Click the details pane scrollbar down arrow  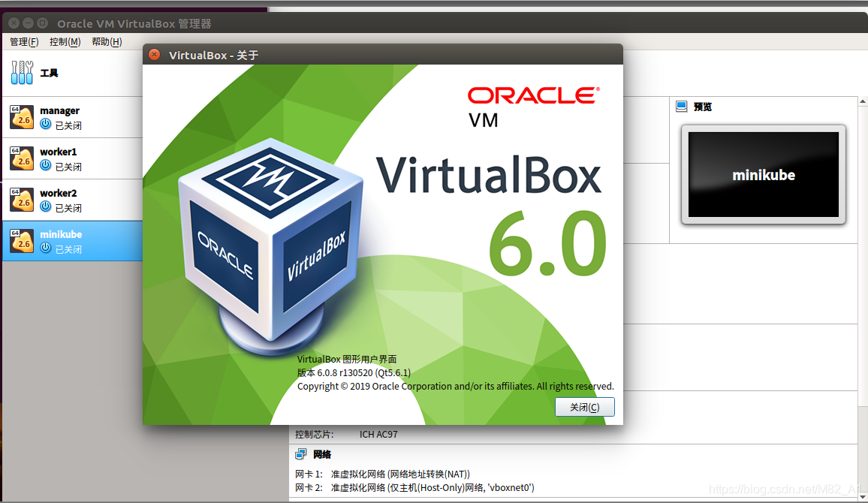[x=863, y=496]
